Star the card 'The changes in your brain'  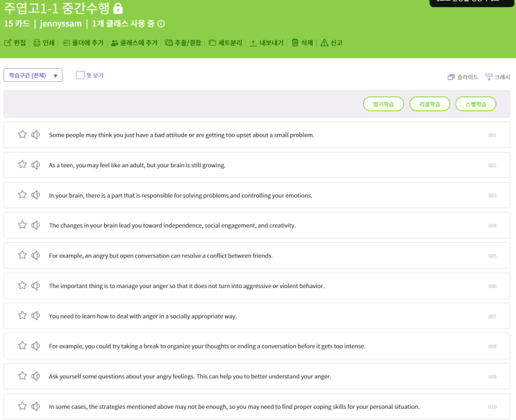click(22, 225)
